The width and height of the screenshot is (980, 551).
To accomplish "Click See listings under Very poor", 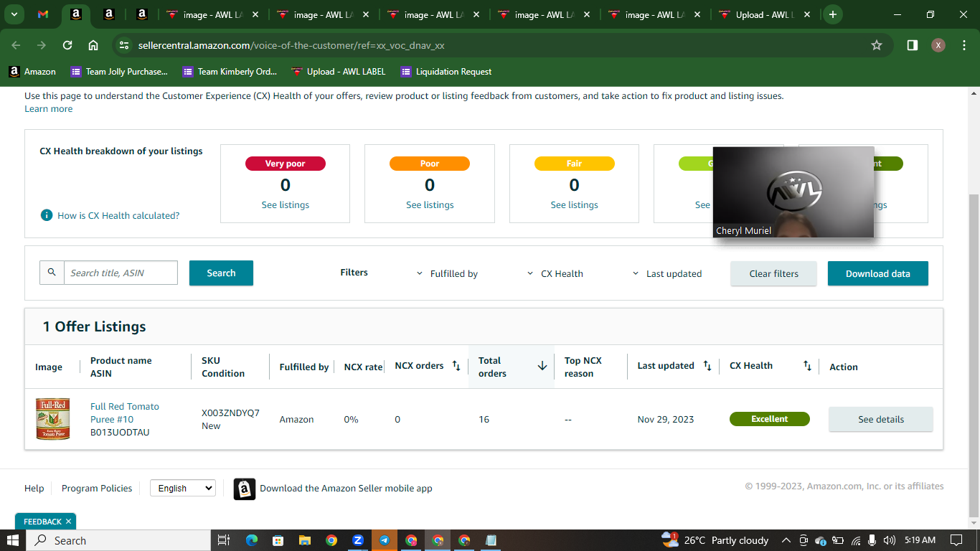I will coord(286,204).
